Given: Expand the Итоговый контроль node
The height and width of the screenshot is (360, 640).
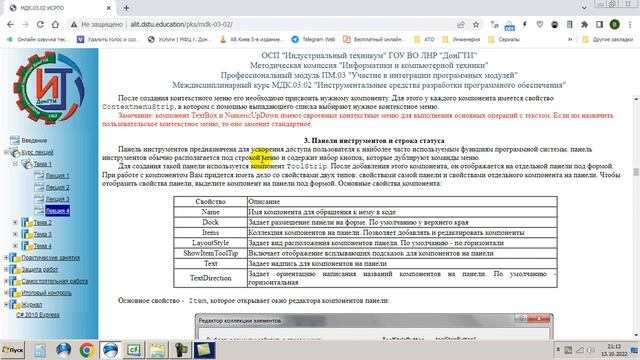Looking at the screenshot, I should (x=6, y=293).
